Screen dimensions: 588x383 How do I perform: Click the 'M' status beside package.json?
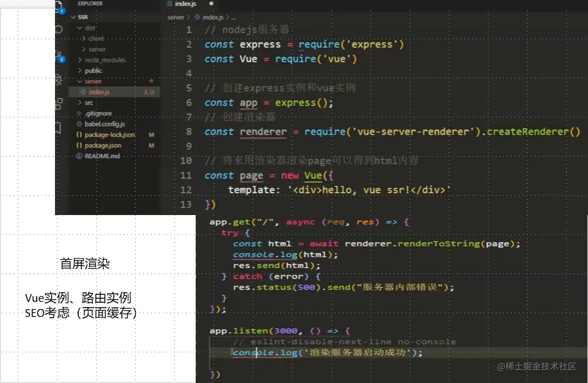(152, 145)
